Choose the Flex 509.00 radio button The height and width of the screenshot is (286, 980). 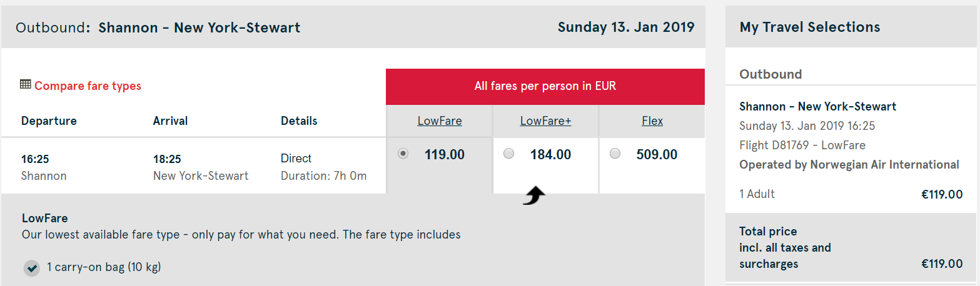[615, 154]
